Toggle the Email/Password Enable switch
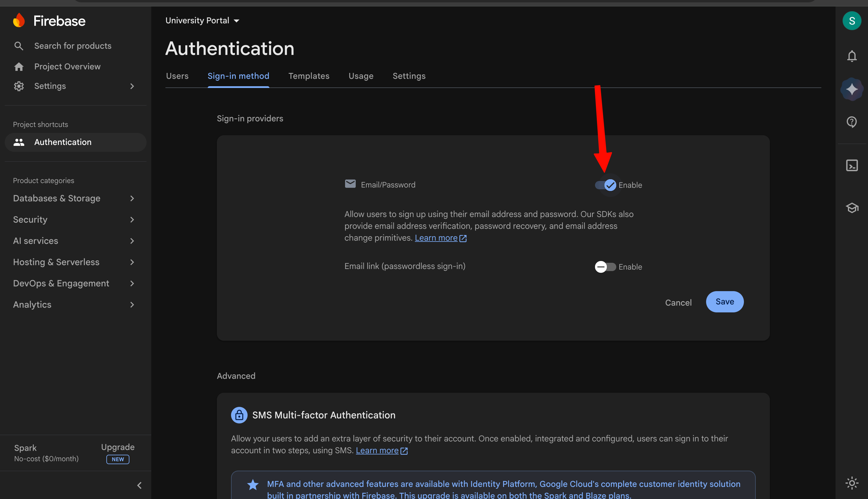Image resolution: width=868 pixels, height=499 pixels. (605, 185)
